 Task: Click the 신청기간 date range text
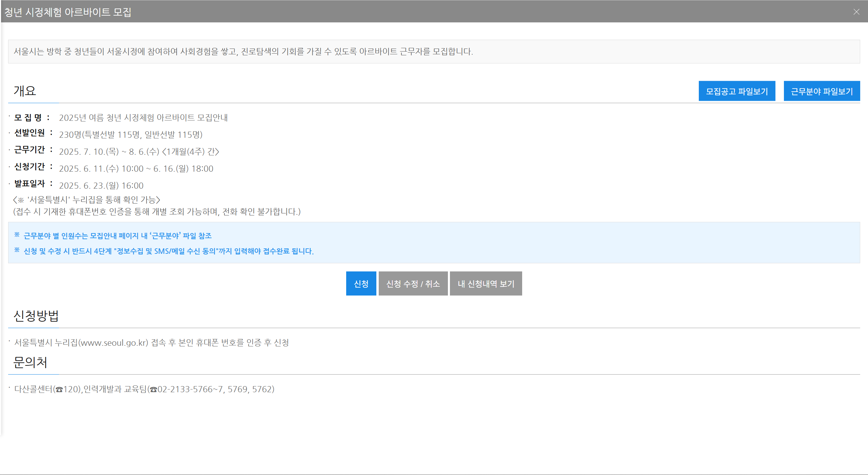click(x=136, y=169)
